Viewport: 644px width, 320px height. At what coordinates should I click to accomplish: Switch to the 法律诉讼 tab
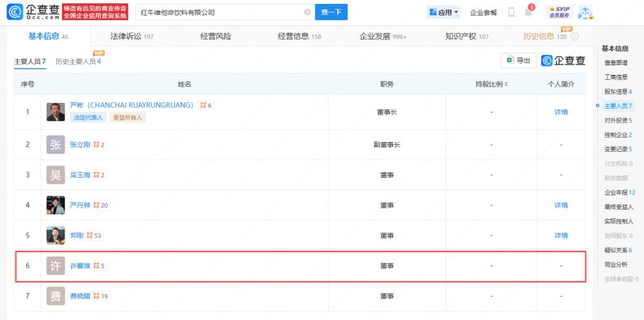[x=131, y=36]
